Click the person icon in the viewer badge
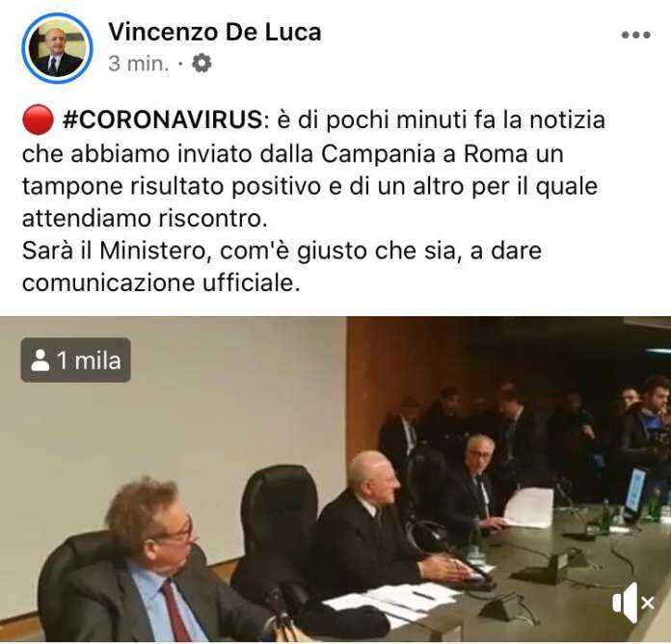Viewport: 671px width, 644px height. [40, 361]
